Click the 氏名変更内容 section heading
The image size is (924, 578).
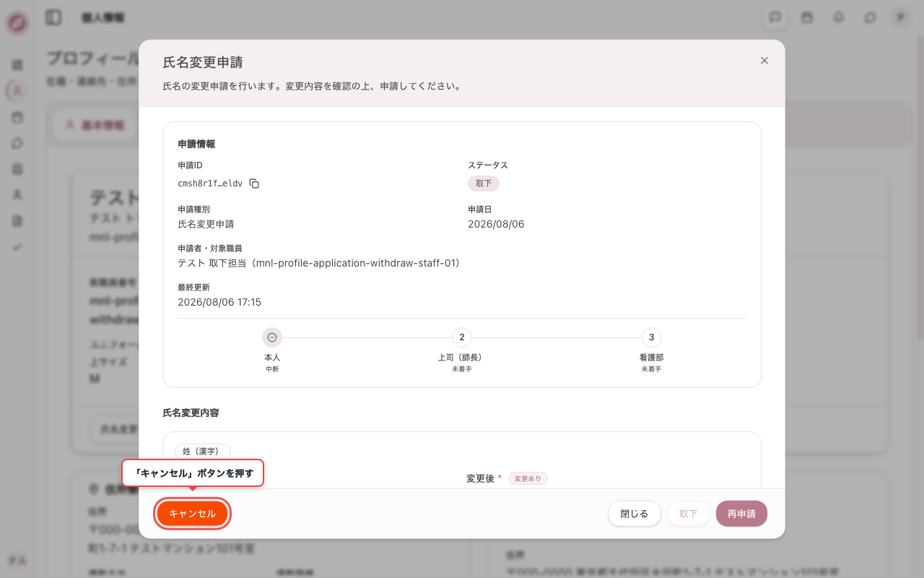click(x=191, y=413)
